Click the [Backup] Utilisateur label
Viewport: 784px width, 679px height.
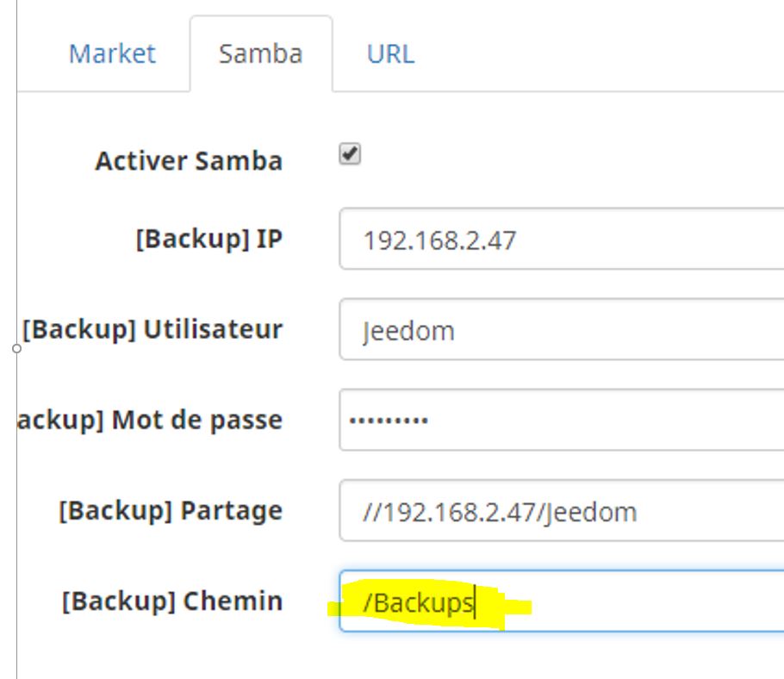152,329
